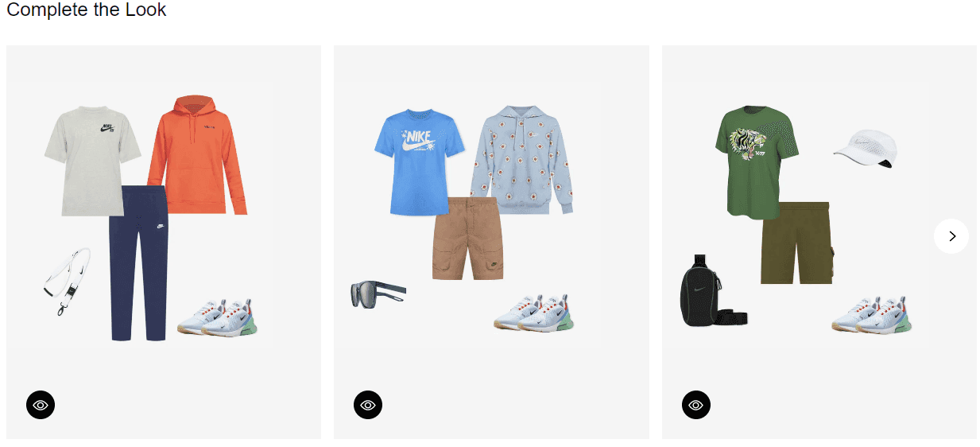
Task: Pick the white Nike lanyard accessory
Action: 67,280
